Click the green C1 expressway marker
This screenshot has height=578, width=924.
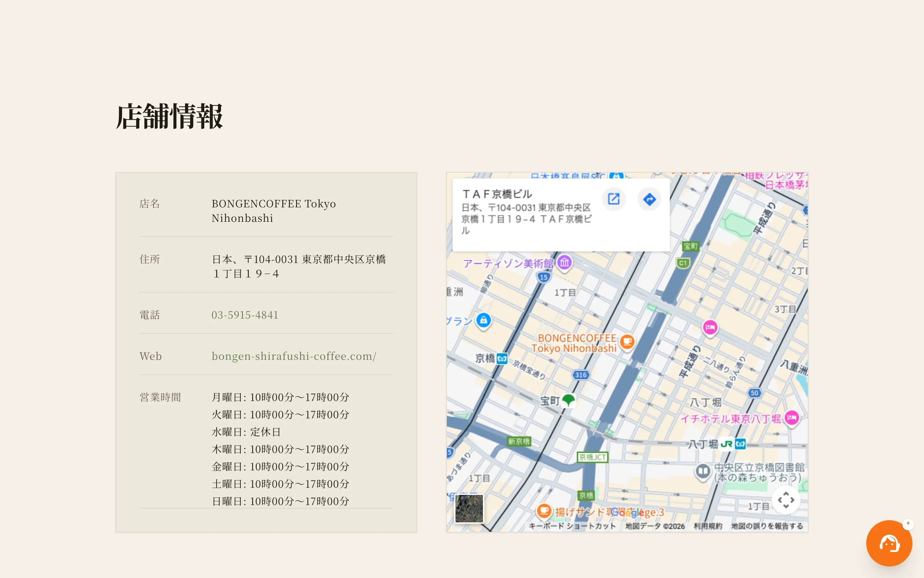pyautogui.click(x=683, y=263)
